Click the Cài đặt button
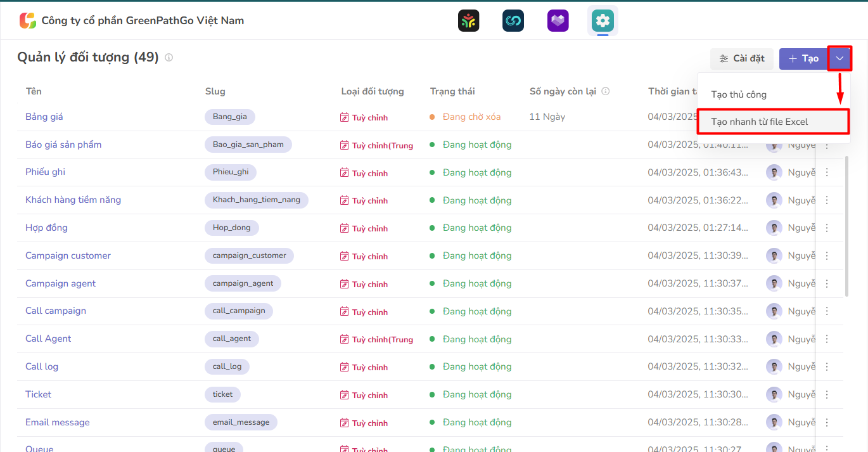This screenshot has height=452, width=868. [742, 59]
